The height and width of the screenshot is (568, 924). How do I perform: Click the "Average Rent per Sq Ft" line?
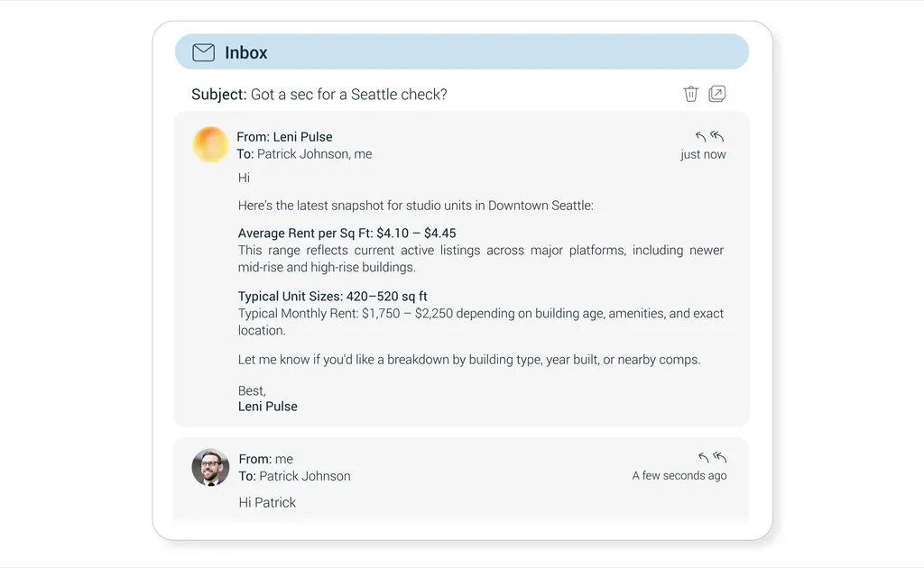(x=346, y=234)
